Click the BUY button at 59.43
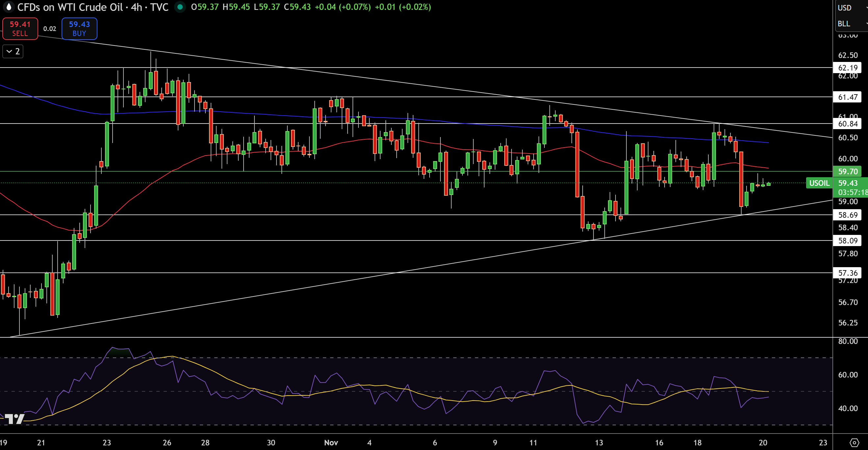Viewport: 868px width, 450px height. click(x=79, y=28)
